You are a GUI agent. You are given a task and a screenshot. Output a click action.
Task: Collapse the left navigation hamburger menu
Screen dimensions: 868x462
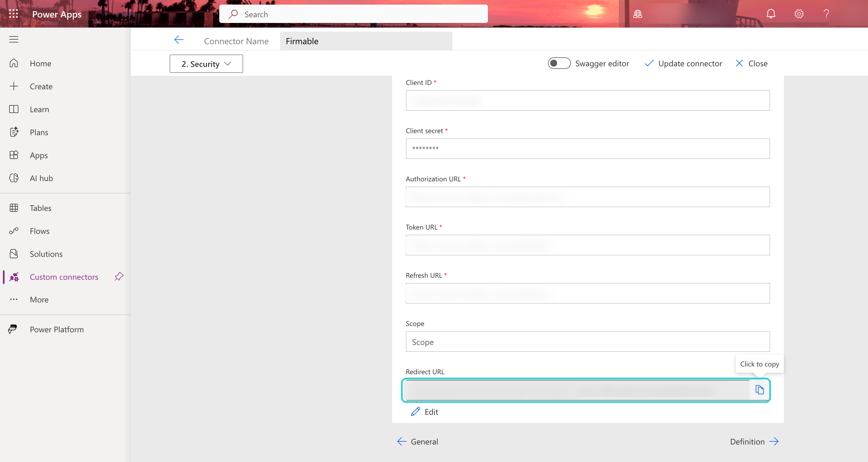point(14,39)
